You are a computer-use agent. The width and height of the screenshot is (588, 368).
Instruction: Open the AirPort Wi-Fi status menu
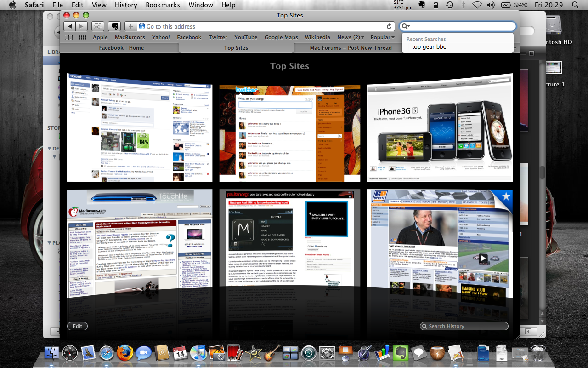coord(477,5)
